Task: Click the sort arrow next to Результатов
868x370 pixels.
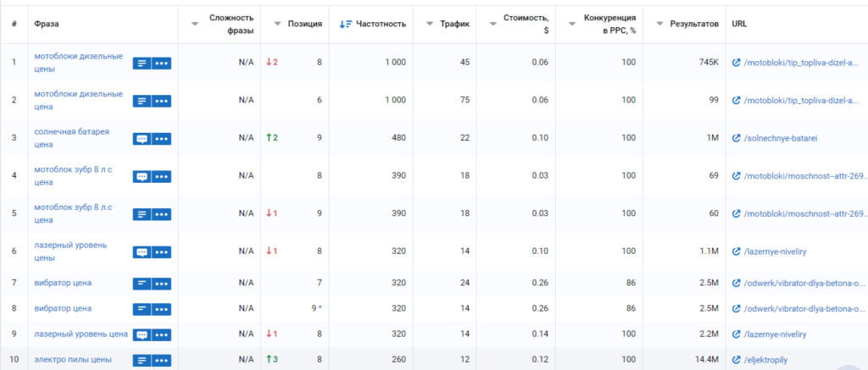Action: pos(659,24)
